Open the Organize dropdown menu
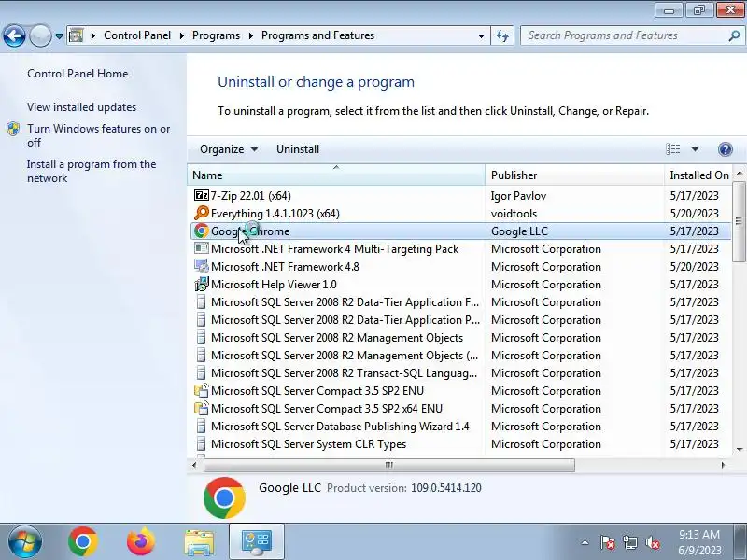747x560 pixels. click(229, 149)
